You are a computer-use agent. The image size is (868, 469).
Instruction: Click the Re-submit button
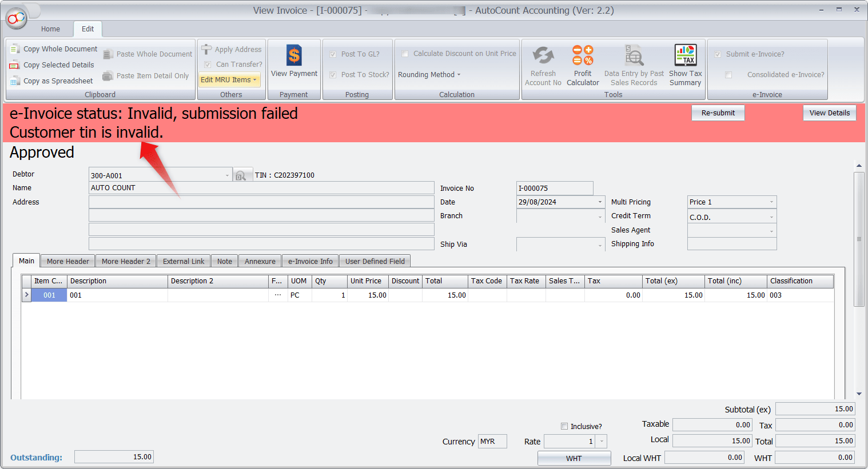pos(718,113)
